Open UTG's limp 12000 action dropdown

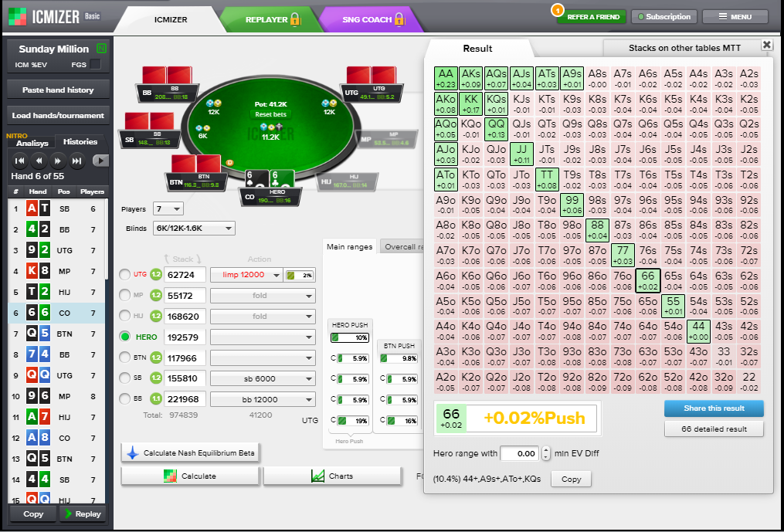coord(246,275)
